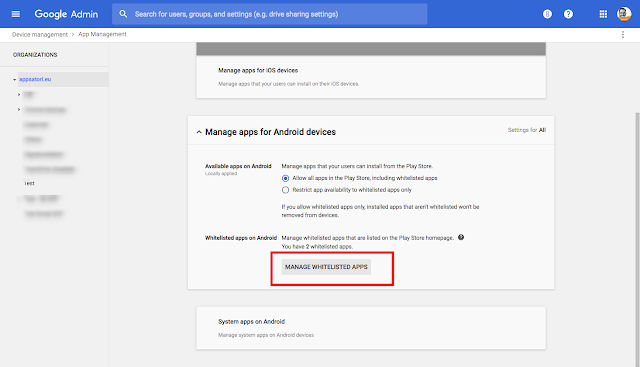Click 'Settings for All' label
The image size is (640, 367).
coord(527,130)
